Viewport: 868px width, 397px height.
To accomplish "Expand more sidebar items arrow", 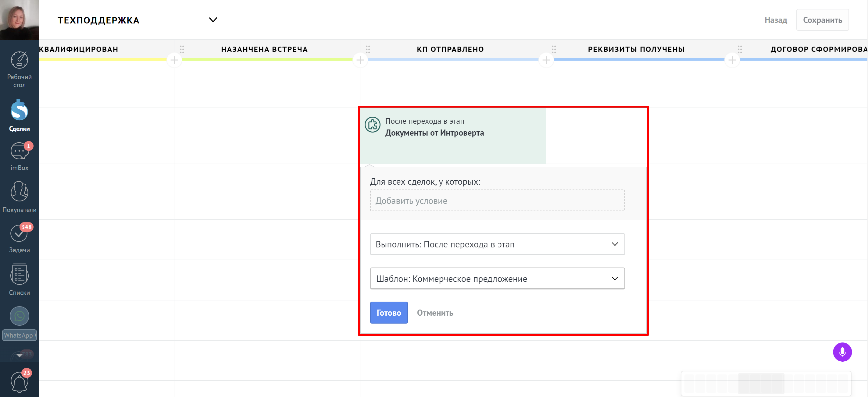I will 19,355.
